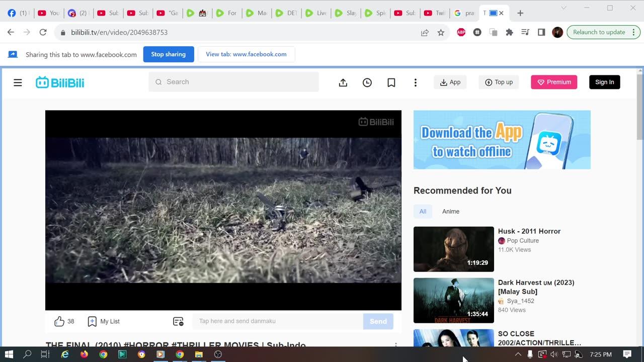Screen dimensions: 644x362
Task: Open Firefox from the taskbar
Action: click(x=84, y=354)
